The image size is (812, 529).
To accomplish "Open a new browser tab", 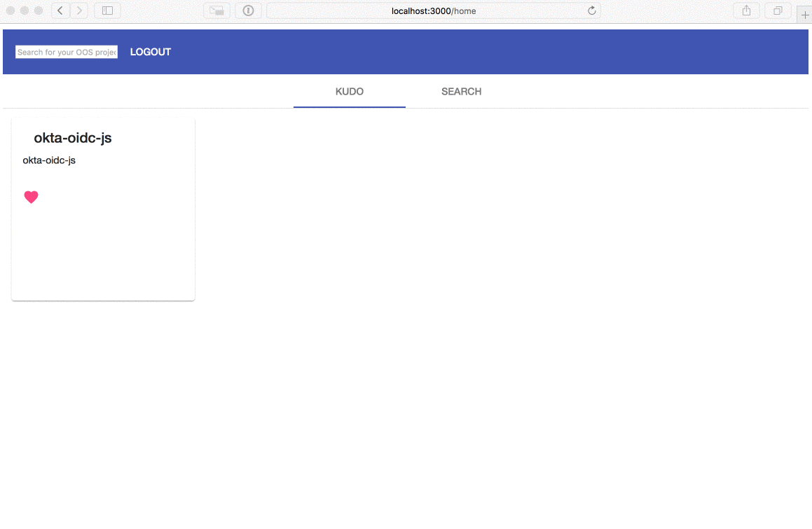I will pyautogui.click(x=804, y=14).
